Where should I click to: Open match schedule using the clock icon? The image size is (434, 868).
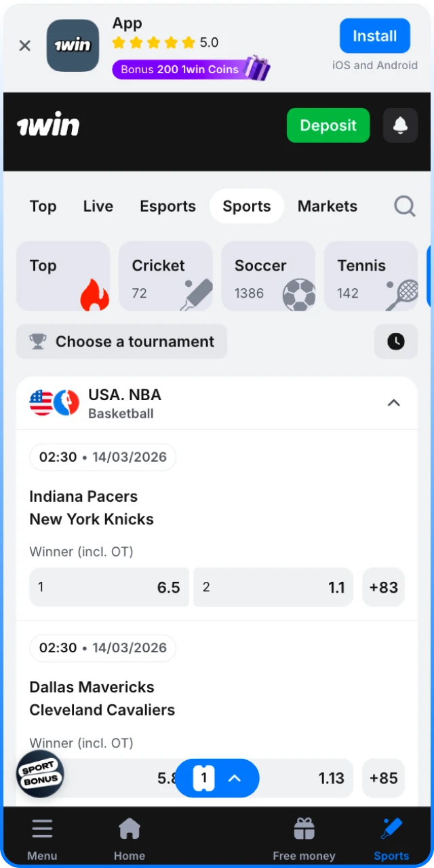pos(395,341)
